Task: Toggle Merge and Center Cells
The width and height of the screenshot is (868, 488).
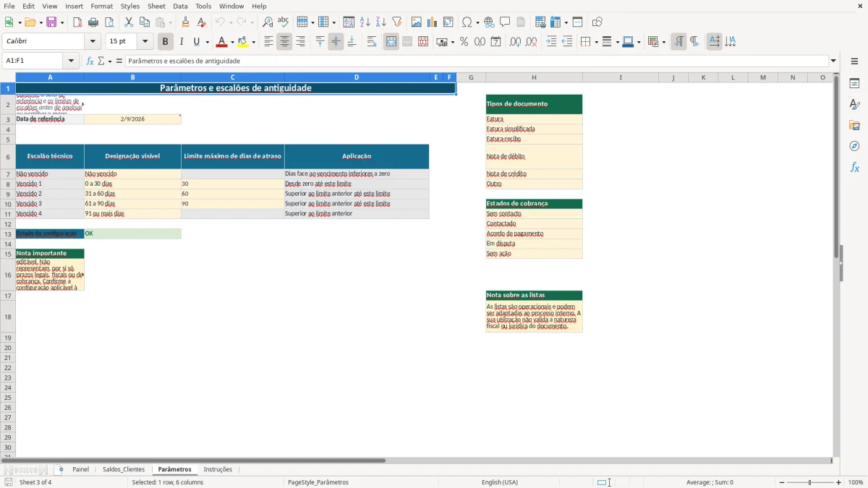Action: (x=391, y=42)
